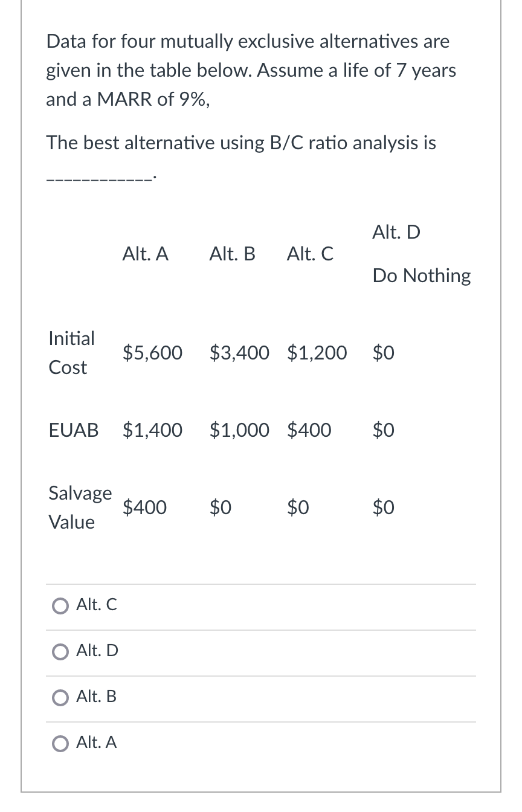
Task: Click the Alt. B column header
Action: click(x=232, y=254)
